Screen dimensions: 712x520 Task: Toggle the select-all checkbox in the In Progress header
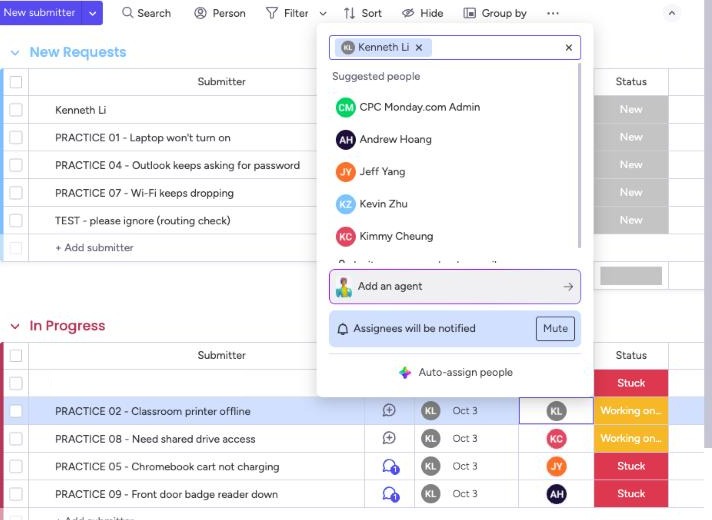[16, 356]
